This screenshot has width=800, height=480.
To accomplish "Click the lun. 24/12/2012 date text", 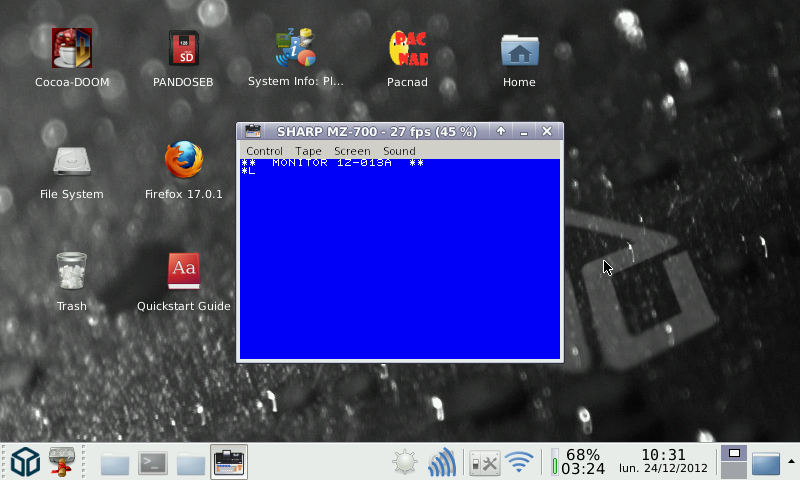I will tap(663, 468).
